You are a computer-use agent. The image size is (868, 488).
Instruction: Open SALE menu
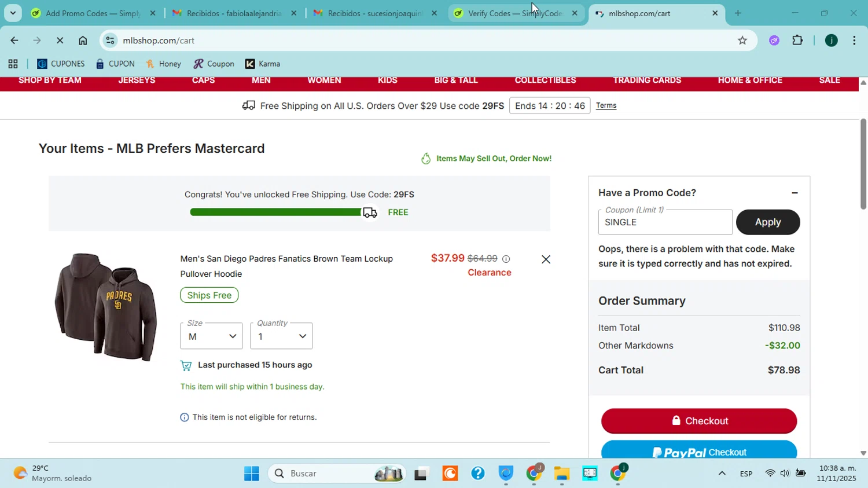(x=830, y=80)
